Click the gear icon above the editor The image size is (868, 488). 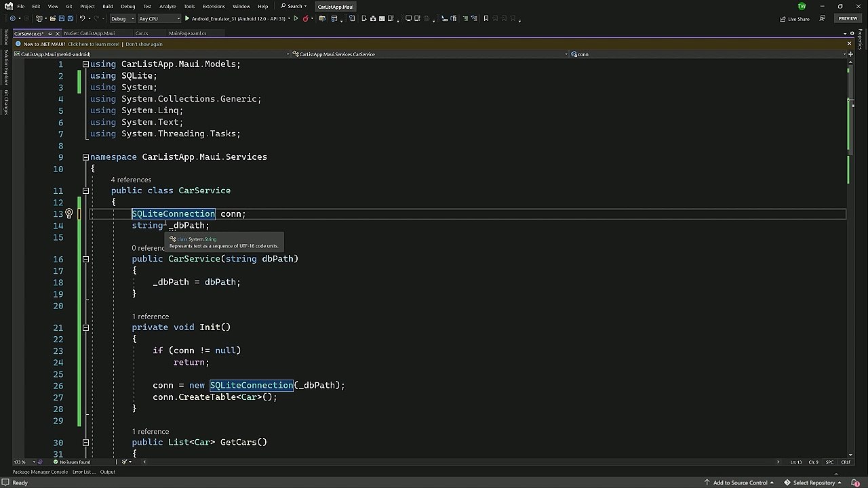(x=852, y=33)
